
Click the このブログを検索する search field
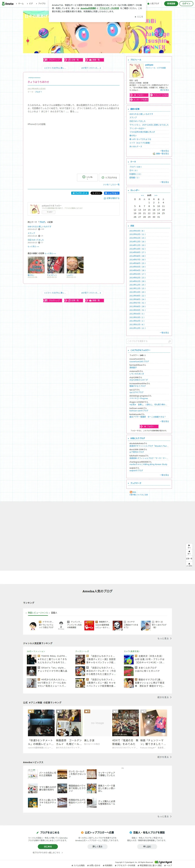click(x=147, y=341)
